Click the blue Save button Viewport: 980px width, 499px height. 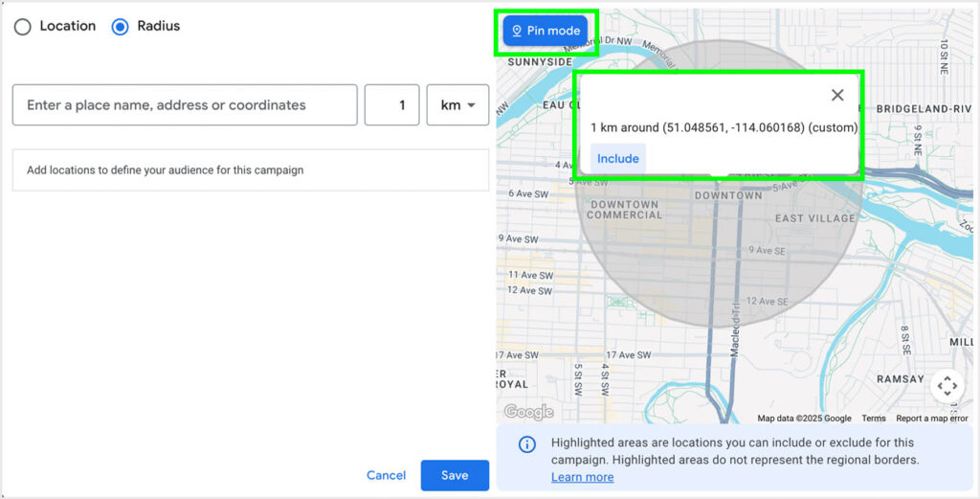pos(455,475)
